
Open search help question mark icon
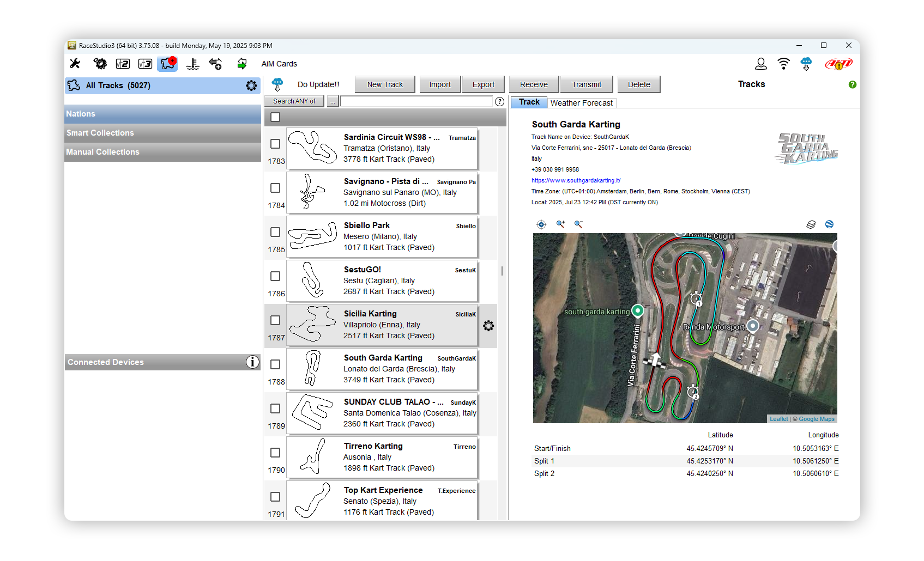(499, 101)
